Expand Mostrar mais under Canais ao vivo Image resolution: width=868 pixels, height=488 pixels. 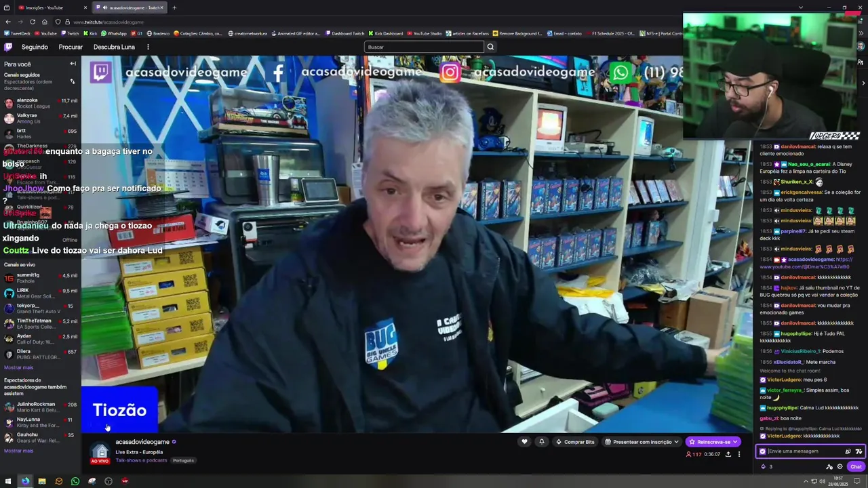click(x=18, y=367)
